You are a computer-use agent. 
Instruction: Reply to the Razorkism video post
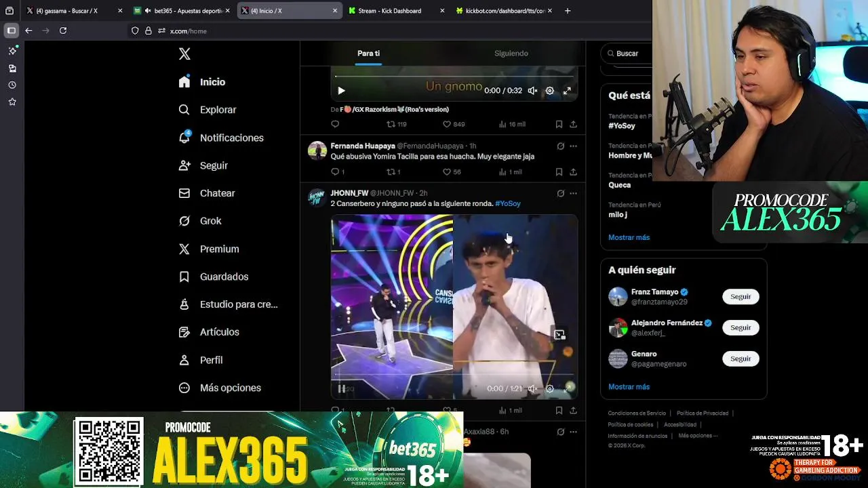[335, 124]
